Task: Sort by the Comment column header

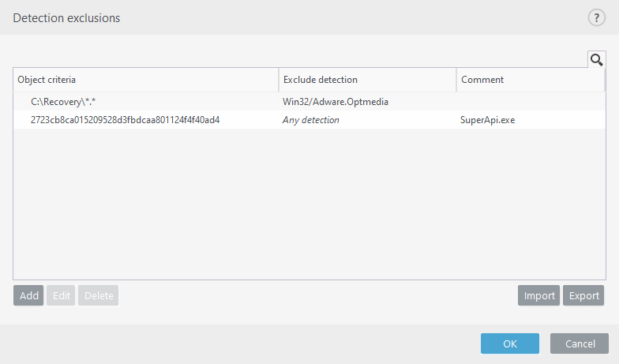Action: 531,80
